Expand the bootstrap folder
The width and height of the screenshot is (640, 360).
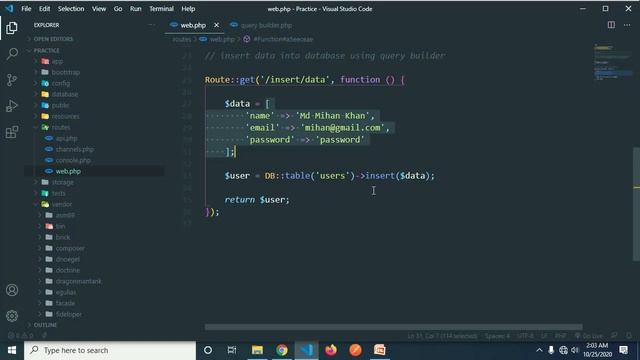tap(66, 72)
